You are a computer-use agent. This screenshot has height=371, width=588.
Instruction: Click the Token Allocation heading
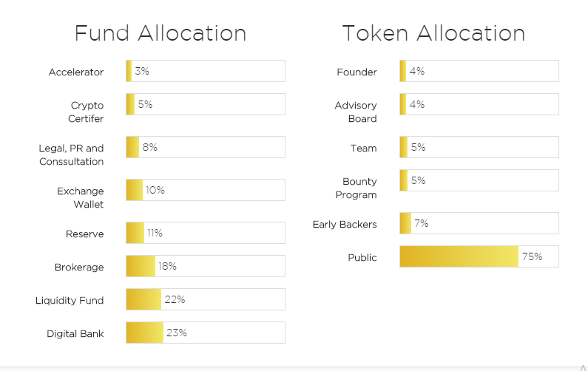(x=433, y=33)
